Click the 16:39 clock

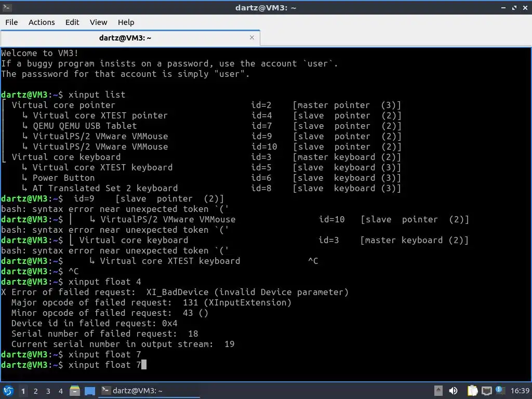click(520, 391)
